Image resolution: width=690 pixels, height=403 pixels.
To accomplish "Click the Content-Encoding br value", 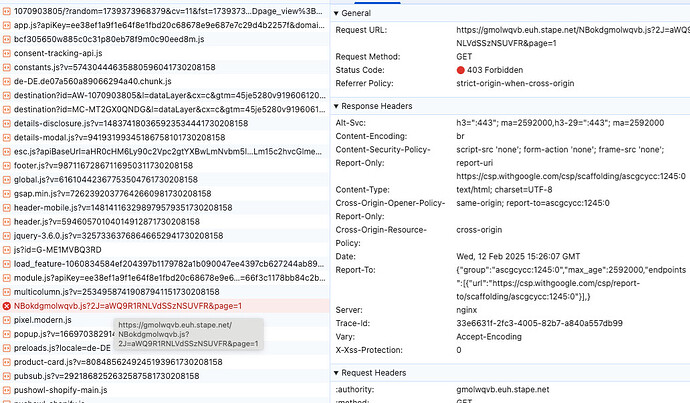I will coord(460,136).
